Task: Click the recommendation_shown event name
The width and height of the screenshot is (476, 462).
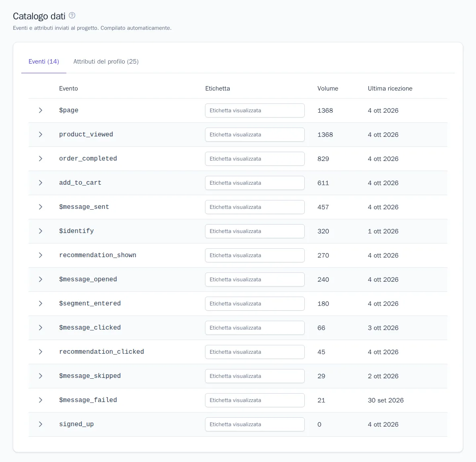Action: coord(97,255)
